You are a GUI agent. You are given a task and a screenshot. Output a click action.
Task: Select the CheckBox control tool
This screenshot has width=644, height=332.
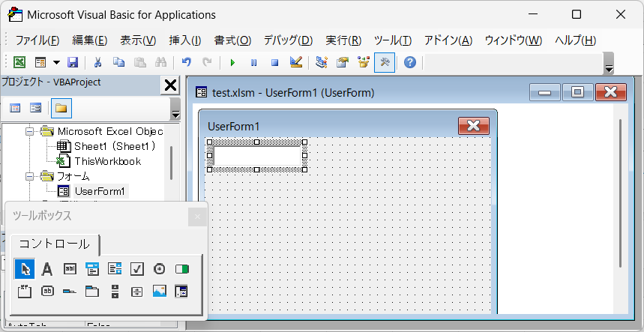[x=136, y=269]
